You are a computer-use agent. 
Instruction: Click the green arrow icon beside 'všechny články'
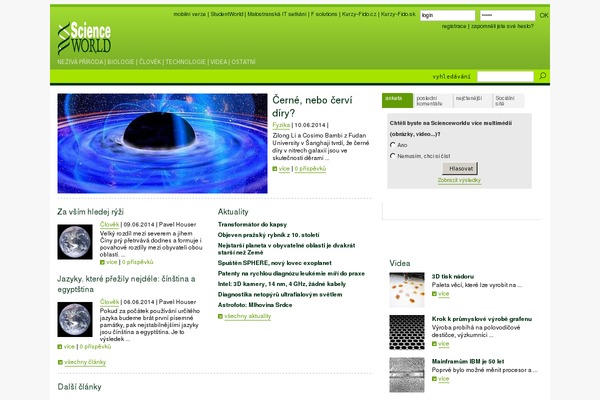[60, 362]
